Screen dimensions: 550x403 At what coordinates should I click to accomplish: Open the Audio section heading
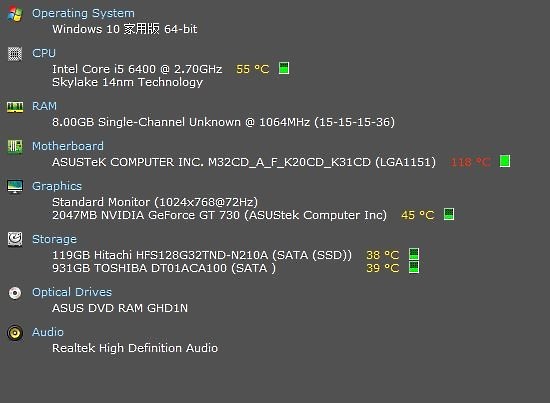[48, 332]
